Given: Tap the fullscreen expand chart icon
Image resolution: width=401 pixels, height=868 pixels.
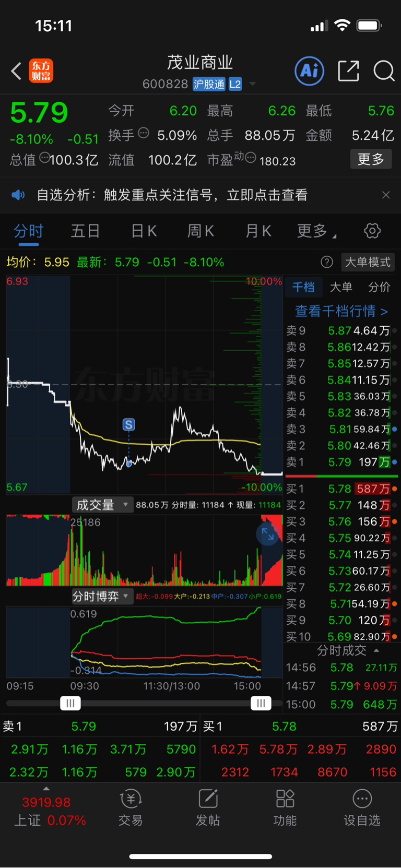Looking at the screenshot, I should click(x=268, y=534).
